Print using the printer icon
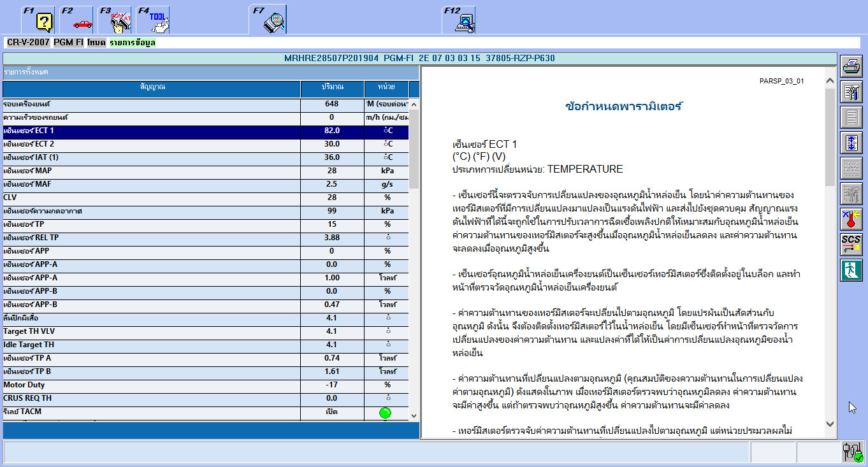 pyautogui.click(x=851, y=67)
